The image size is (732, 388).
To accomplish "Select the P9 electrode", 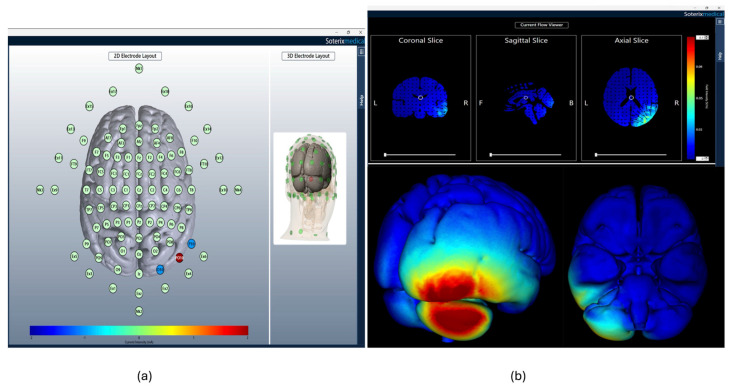I will point(86,243).
